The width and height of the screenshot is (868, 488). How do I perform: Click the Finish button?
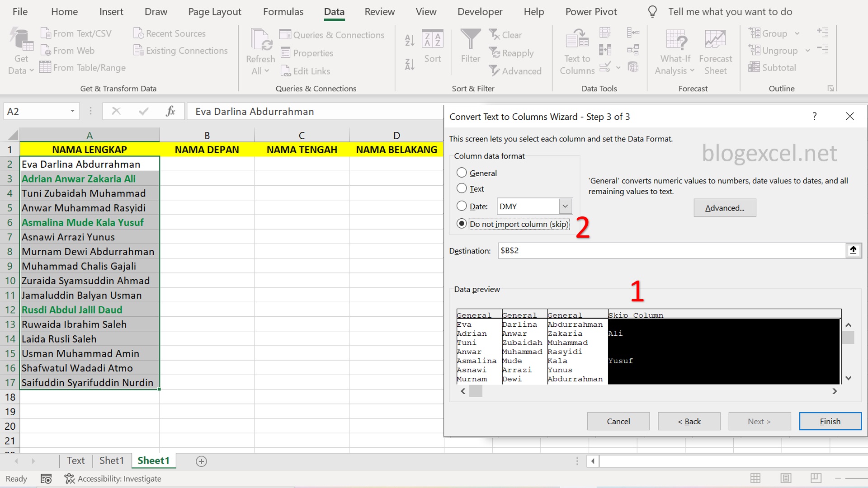829,421
